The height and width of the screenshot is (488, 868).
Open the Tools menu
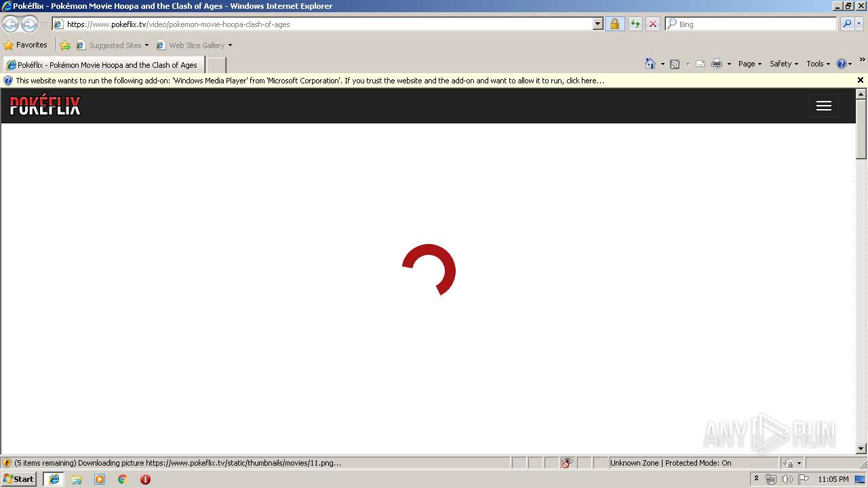click(x=818, y=64)
